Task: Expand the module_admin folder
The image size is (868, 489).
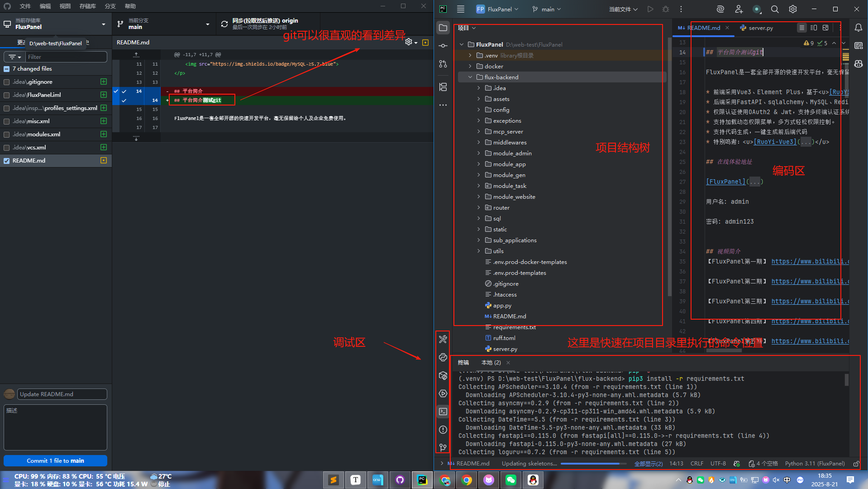Action: (x=479, y=153)
